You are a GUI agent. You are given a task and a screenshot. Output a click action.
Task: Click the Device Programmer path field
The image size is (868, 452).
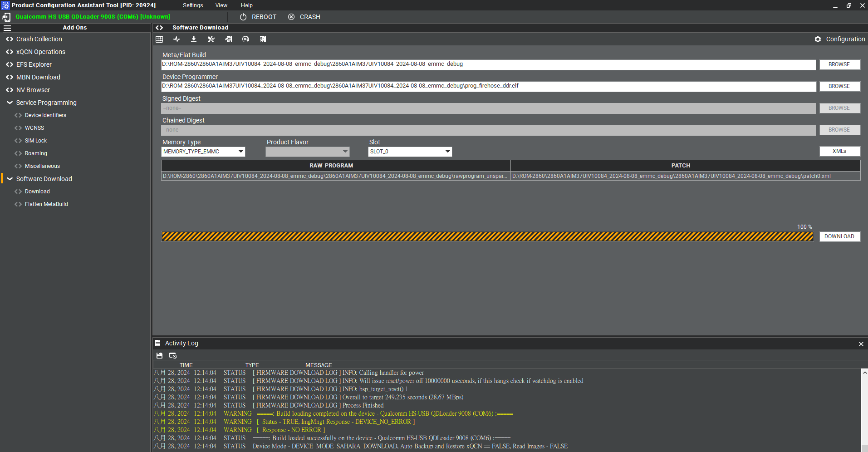click(488, 86)
